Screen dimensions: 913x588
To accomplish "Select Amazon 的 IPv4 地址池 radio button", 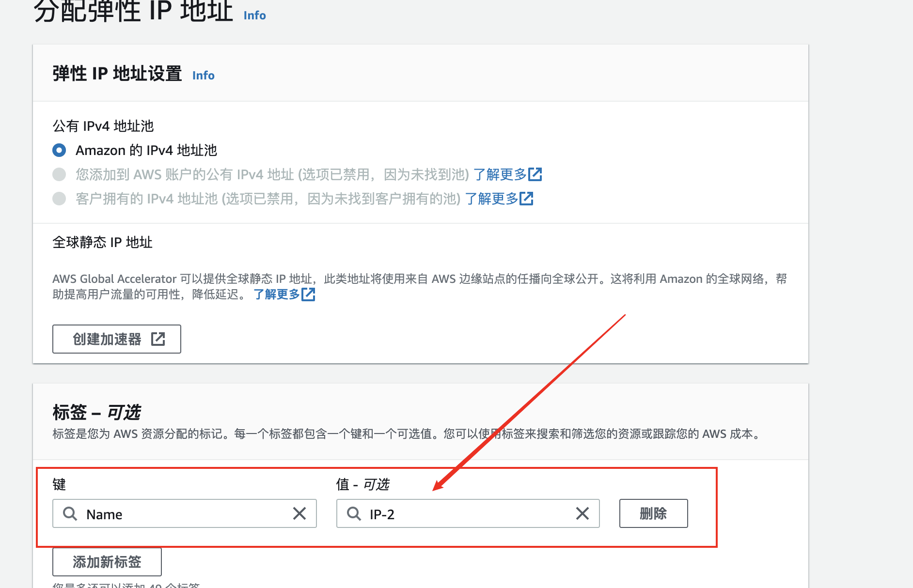I will (59, 150).
